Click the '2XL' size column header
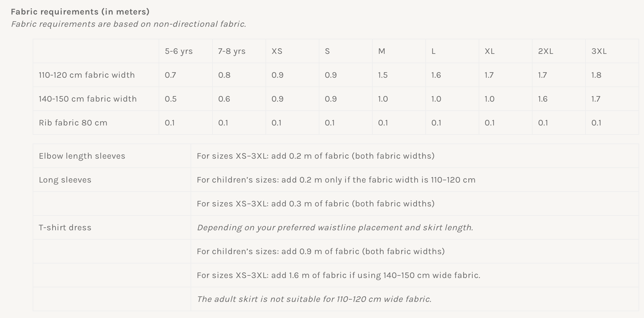The width and height of the screenshot is (644, 318). click(545, 51)
